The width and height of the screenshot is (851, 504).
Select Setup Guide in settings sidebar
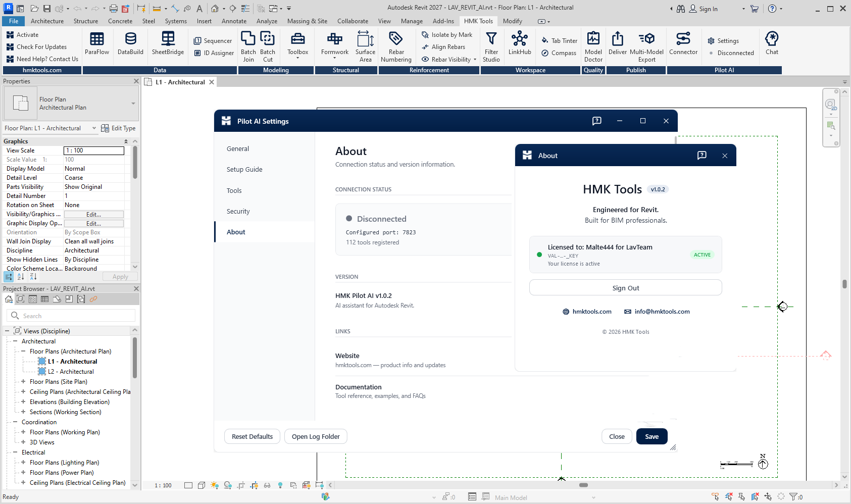coord(265,169)
